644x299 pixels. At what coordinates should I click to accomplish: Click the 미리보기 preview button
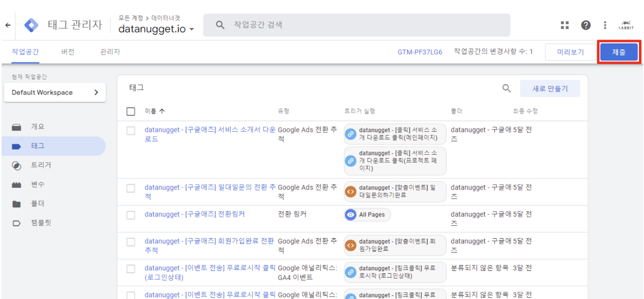pyautogui.click(x=570, y=52)
